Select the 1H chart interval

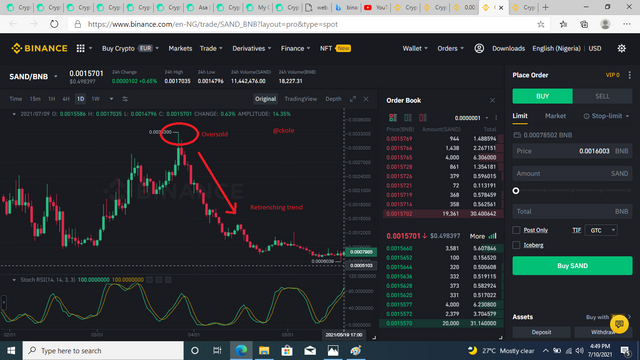pos(51,99)
